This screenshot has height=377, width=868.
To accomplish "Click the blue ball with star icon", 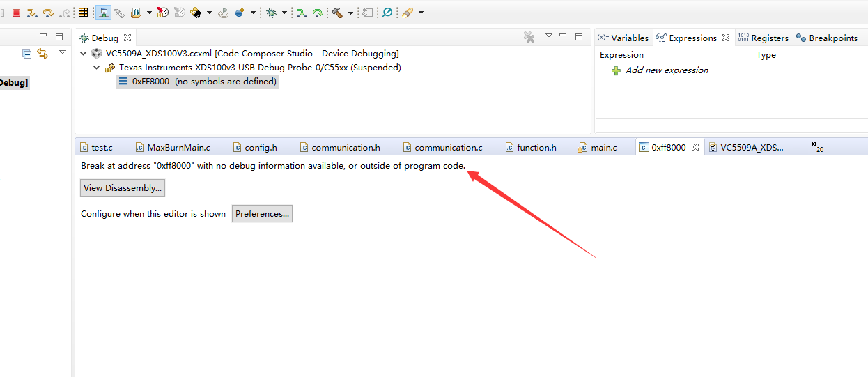I will click(x=240, y=13).
